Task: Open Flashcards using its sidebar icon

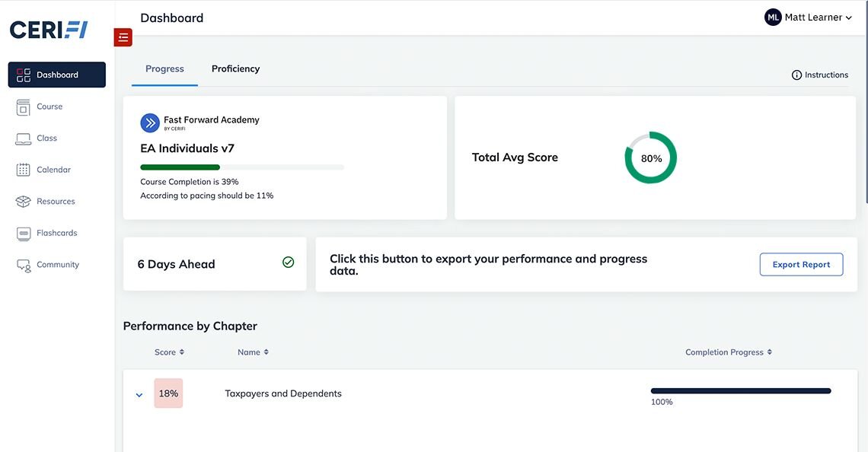Action: pos(24,234)
